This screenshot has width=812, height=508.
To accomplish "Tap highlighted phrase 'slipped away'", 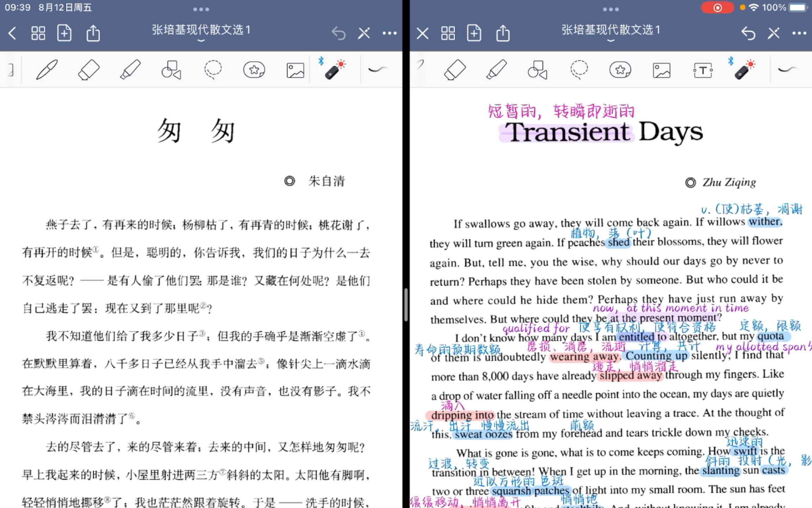I will (x=630, y=376).
